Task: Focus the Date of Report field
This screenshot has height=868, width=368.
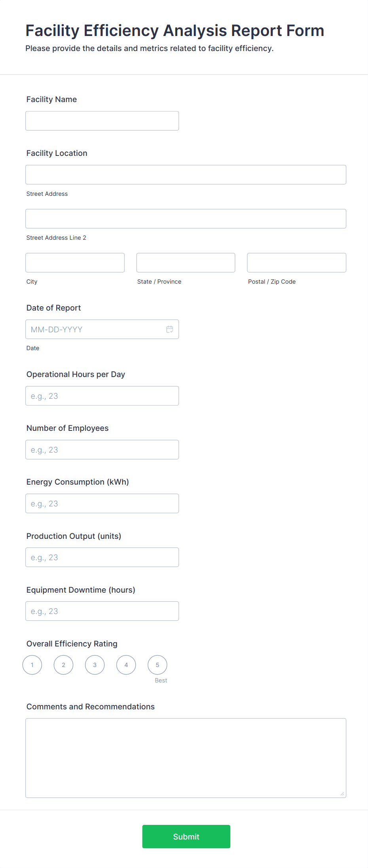Action: 95,329
